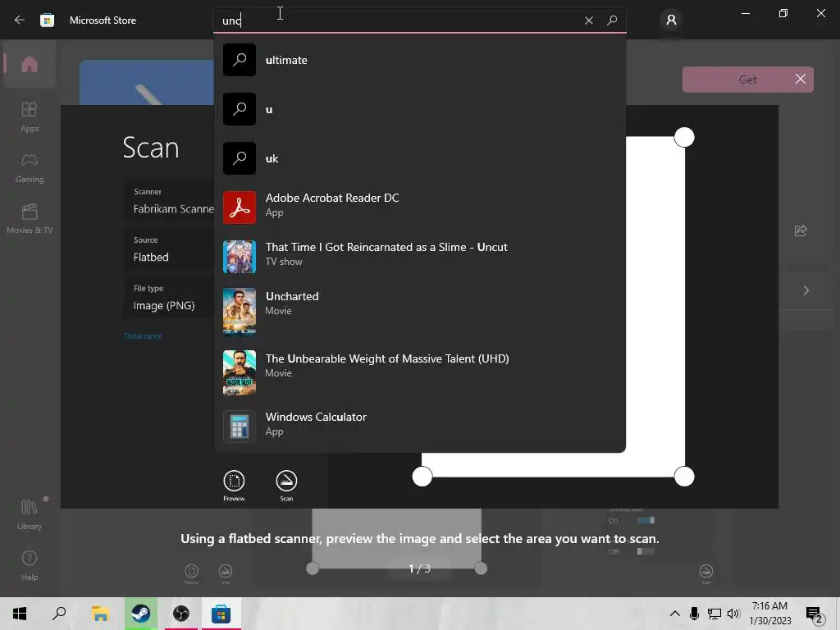Open taskbar Search magnifier
The width and height of the screenshot is (840, 630).
pyautogui.click(x=59, y=614)
